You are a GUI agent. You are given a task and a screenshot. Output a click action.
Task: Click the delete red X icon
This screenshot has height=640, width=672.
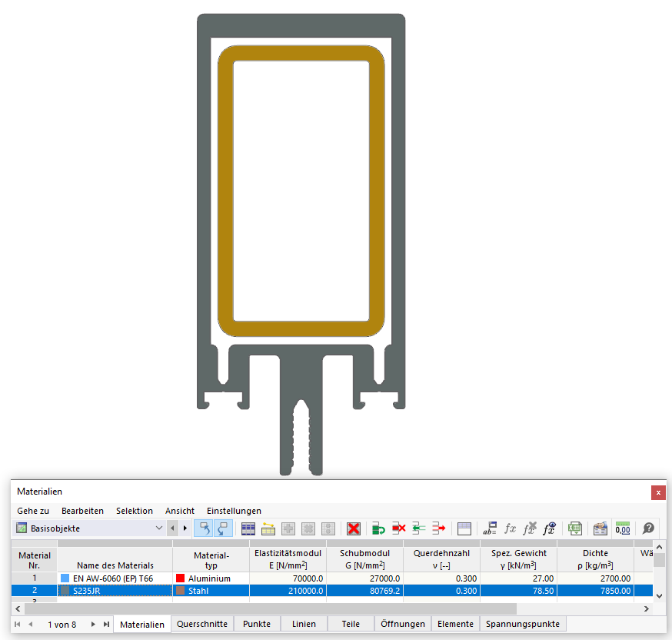(x=354, y=528)
